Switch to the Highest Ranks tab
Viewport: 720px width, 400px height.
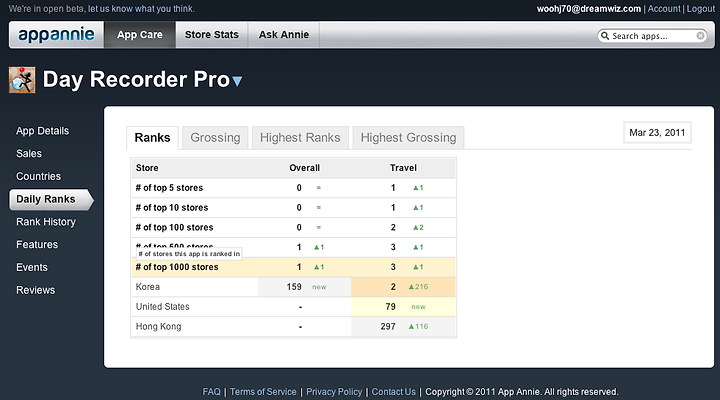[x=300, y=138]
